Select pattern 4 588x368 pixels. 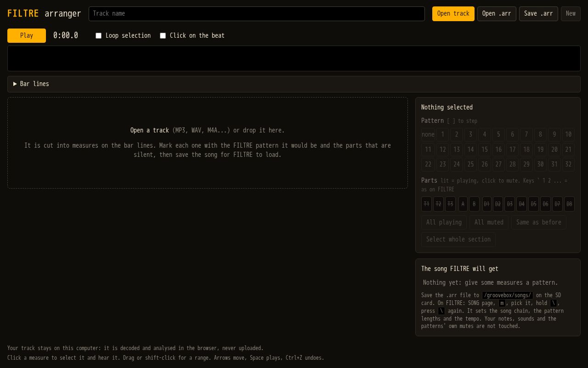click(484, 134)
